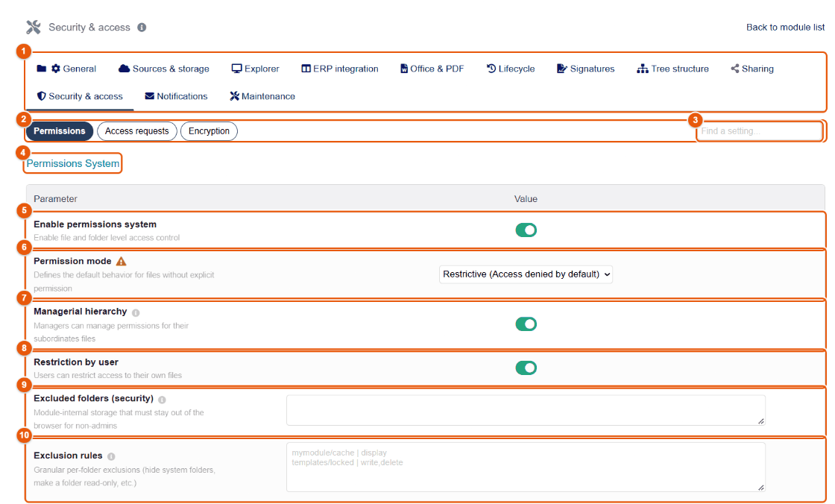Viewport: 835px width, 504px height.
Task: Click the history clock icon of Lifecycle
Action: 491,69
